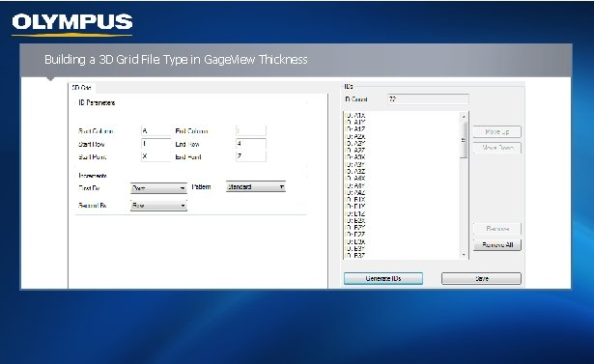Select ID A3Z in the list
594x364 pixels.
click(x=355, y=172)
